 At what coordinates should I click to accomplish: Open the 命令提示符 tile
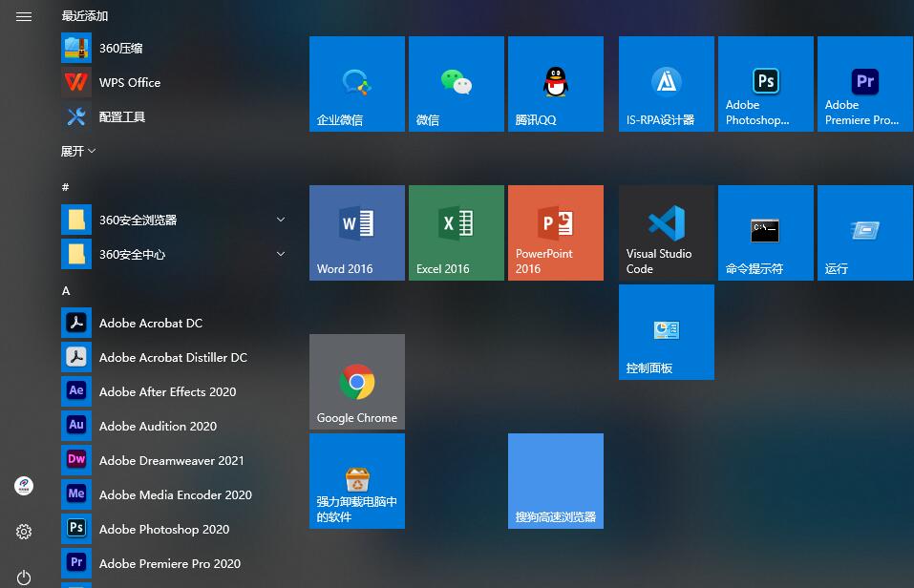coord(766,233)
